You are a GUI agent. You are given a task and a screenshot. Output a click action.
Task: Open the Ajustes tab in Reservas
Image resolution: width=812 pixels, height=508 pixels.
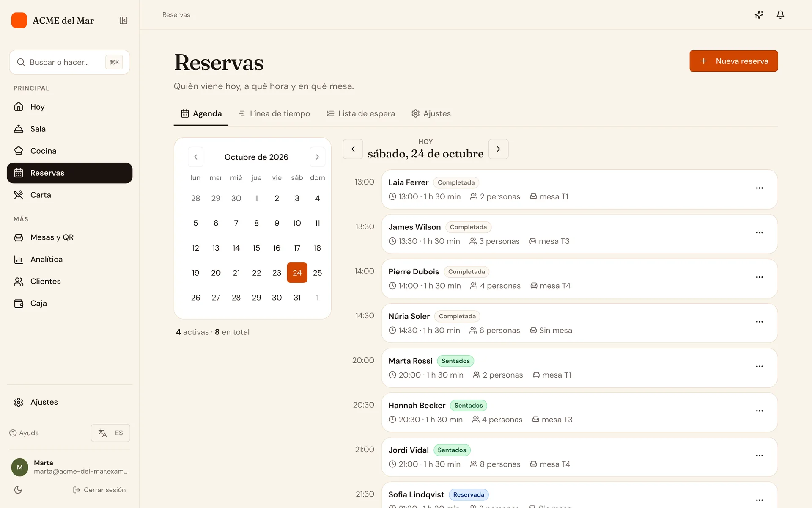[431, 113]
